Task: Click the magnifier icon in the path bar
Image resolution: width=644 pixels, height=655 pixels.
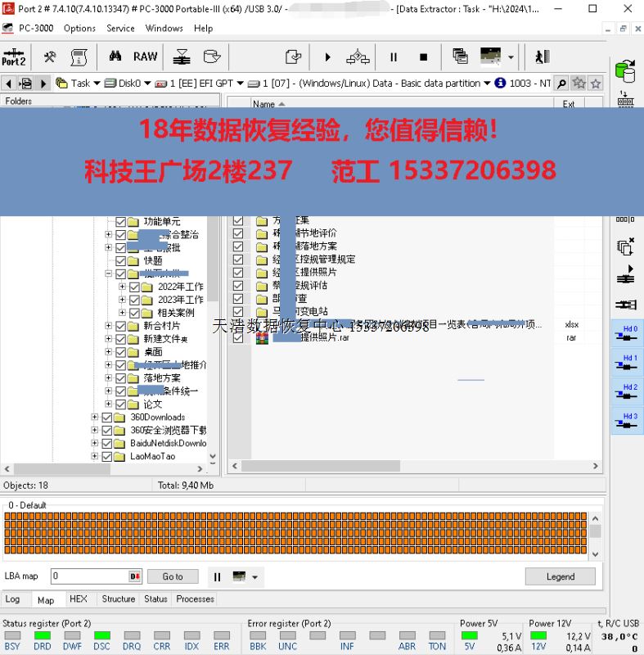Action: click(x=561, y=83)
